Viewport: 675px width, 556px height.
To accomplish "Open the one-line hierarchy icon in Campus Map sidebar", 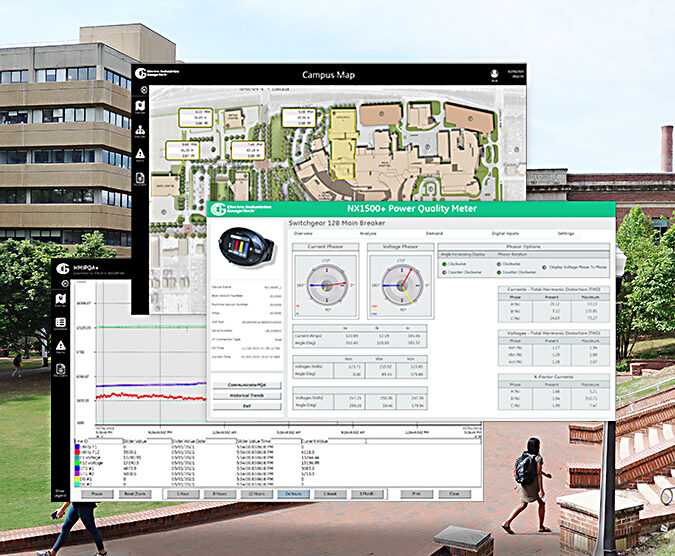I will click(x=140, y=130).
